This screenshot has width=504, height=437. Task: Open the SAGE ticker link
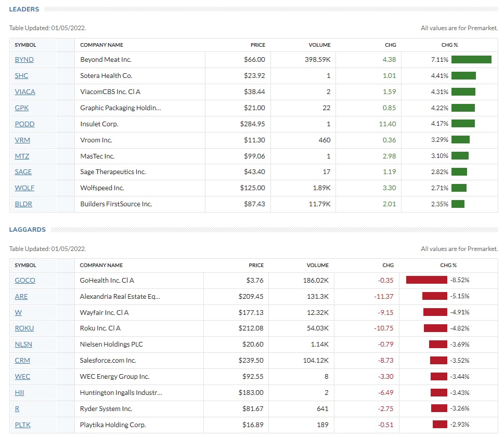click(x=23, y=172)
